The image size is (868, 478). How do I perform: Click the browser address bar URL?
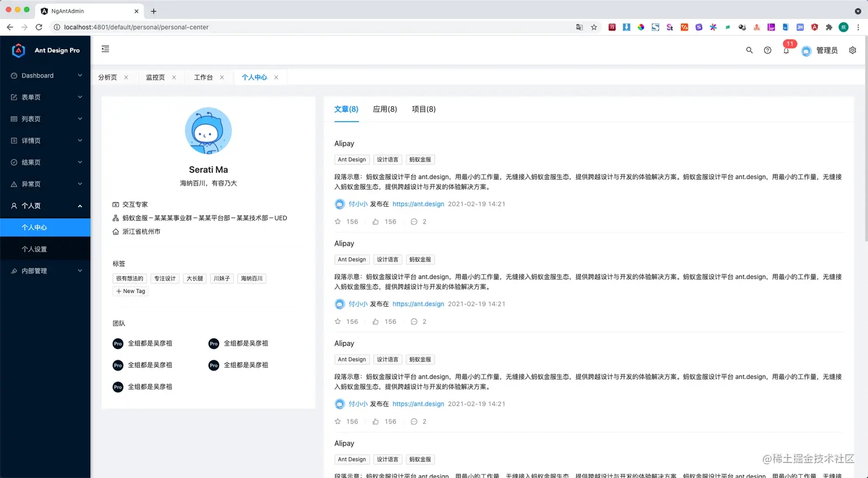tap(136, 27)
